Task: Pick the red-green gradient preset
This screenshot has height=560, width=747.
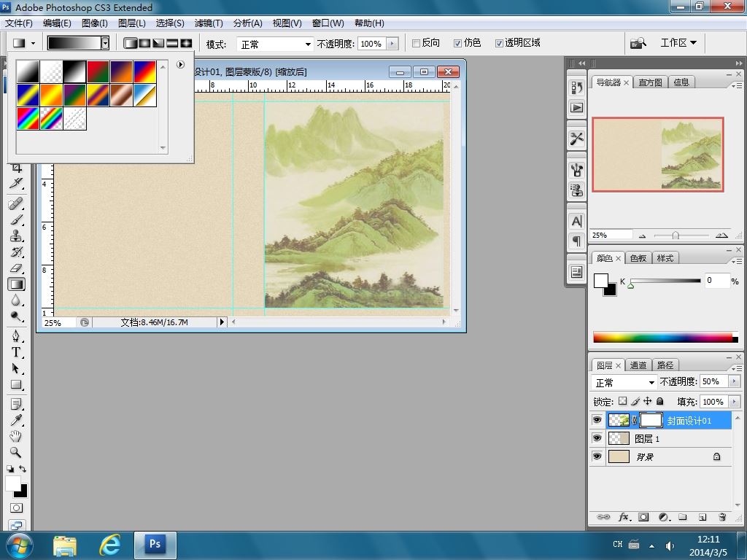Action: pyautogui.click(x=98, y=72)
